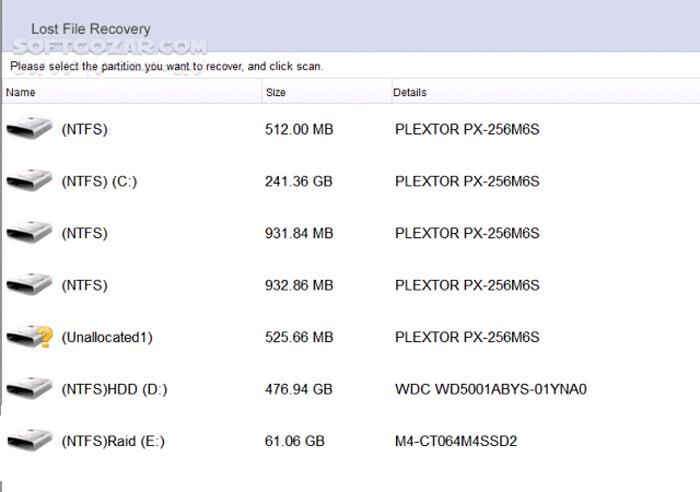
Task: Select the (NTFS) (C:) partition label
Action: [99, 181]
